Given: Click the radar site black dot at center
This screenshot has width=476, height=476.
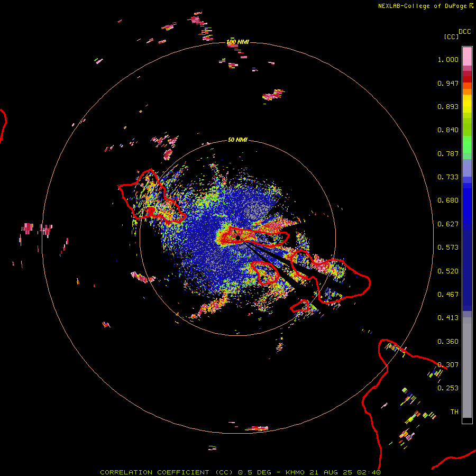Looking at the screenshot, I should tap(238, 237).
